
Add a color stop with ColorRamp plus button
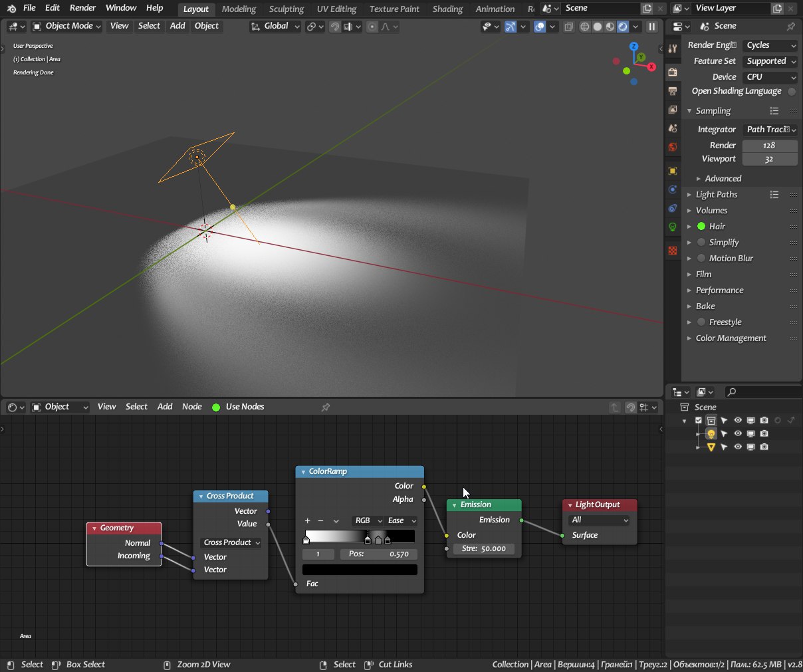307,520
